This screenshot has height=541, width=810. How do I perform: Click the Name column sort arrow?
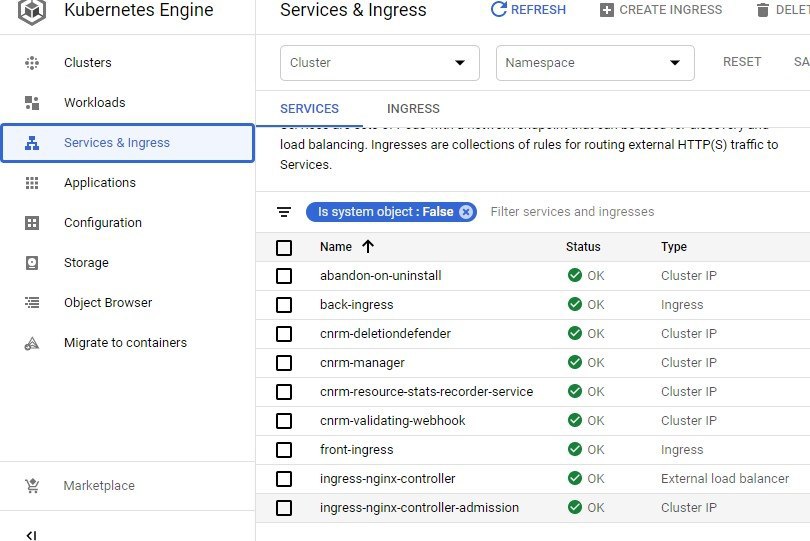click(x=368, y=246)
